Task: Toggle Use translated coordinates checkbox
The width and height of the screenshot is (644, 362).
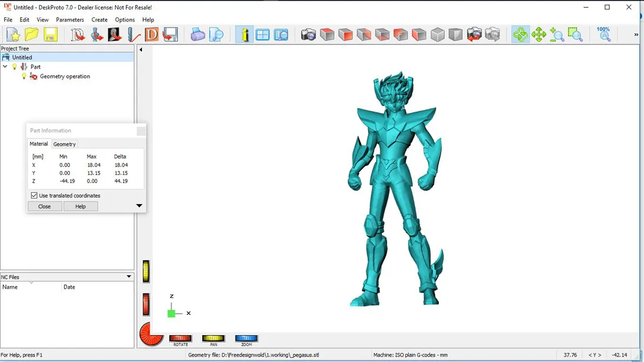Action: (x=34, y=196)
